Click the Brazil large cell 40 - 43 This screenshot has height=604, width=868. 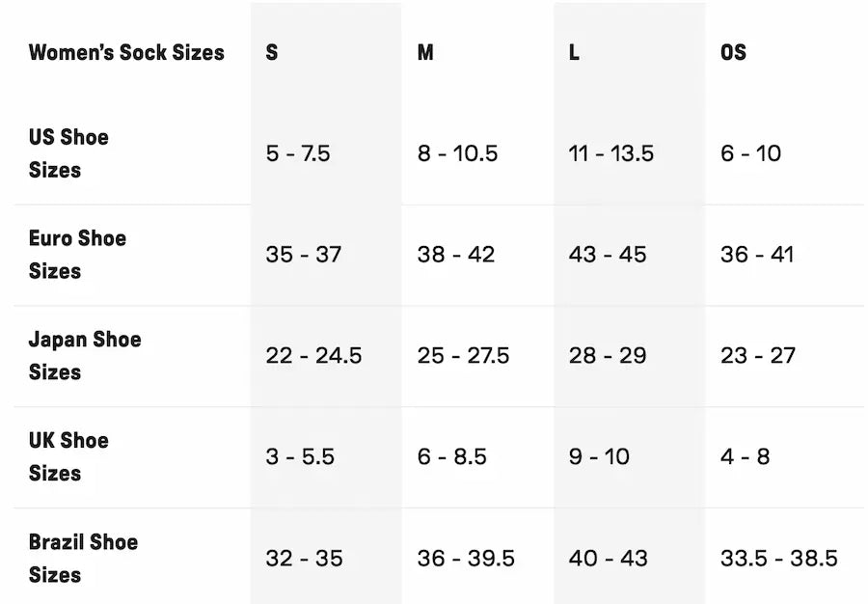(609, 558)
